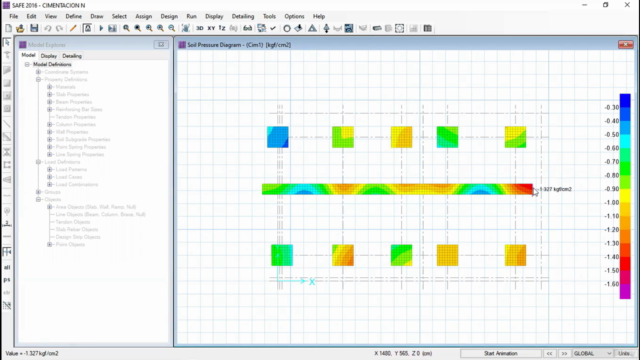Click the magenta -1.60 legend color band
640x360 pixels.
point(625,291)
